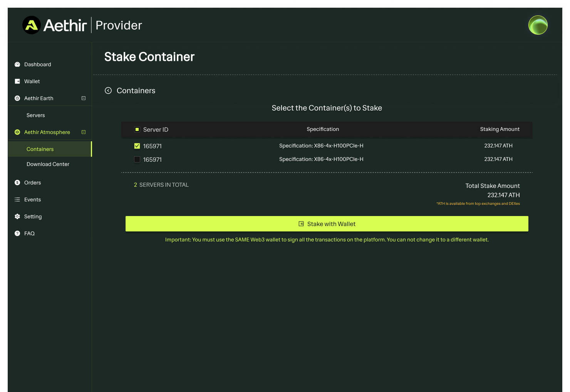Uncheck the first 165971 container checkbox
Image resolution: width=570 pixels, height=392 pixels.
point(137,146)
